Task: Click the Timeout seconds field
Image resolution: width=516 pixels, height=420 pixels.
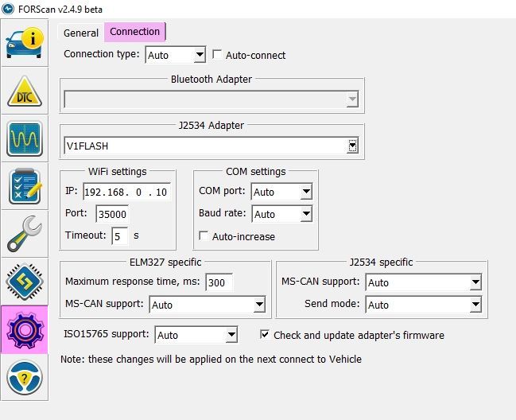Action: [120, 236]
